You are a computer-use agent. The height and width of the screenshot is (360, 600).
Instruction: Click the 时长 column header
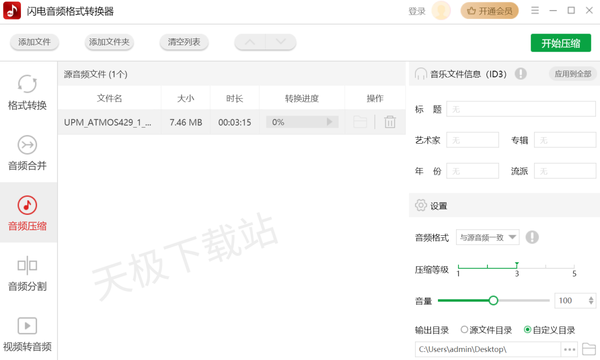point(235,98)
